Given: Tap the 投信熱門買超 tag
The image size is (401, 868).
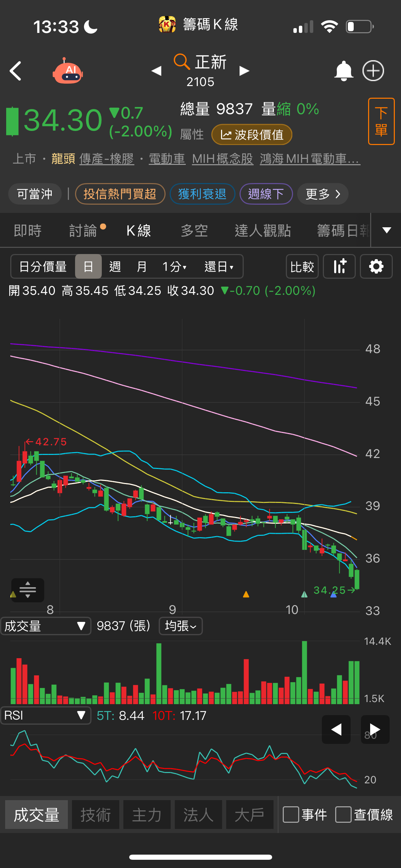Looking at the screenshot, I should coord(120,194).
